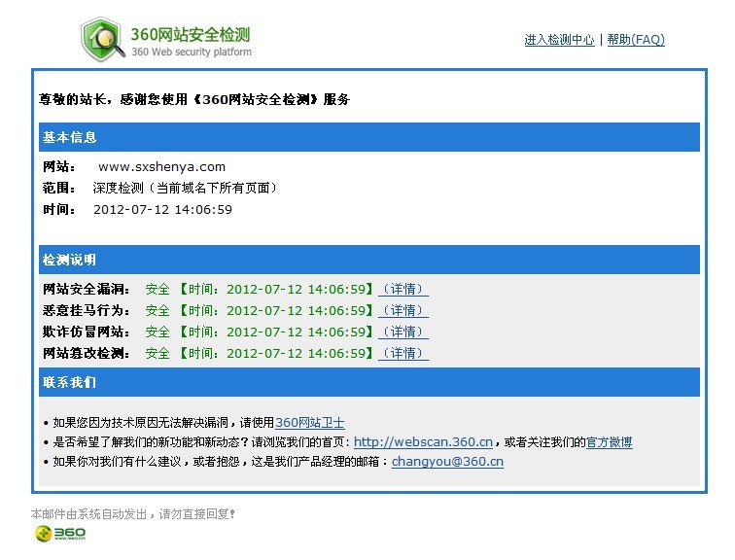Click the 深度检测 scan range text
The height and width of the screenshot is (560, 735).
(x=185, y=188)
